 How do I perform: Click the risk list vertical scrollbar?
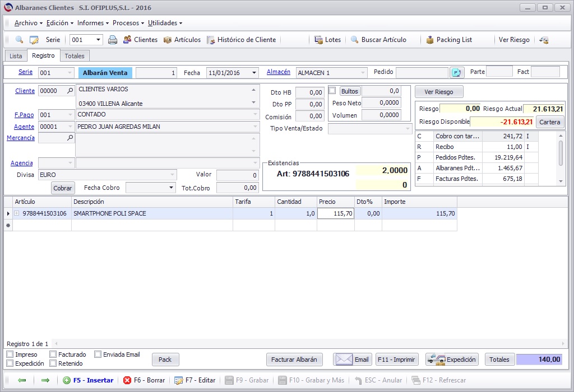(x=561, y=158)
